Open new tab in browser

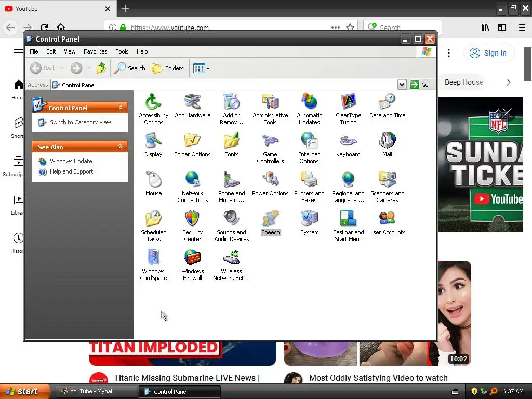coord(125,8)
